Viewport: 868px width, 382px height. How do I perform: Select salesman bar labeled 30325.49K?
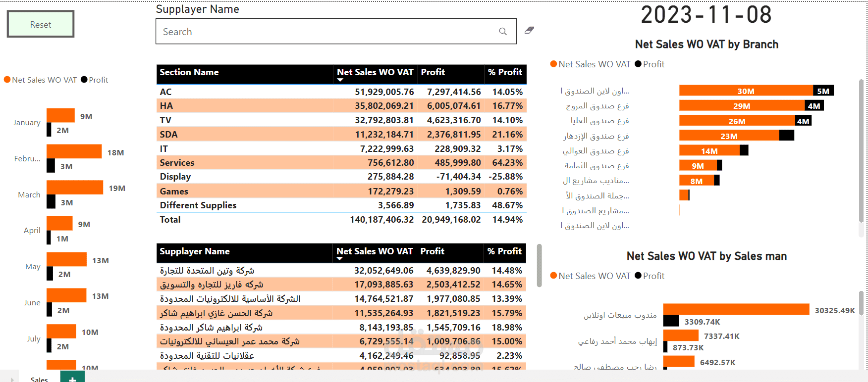point(736,309)
